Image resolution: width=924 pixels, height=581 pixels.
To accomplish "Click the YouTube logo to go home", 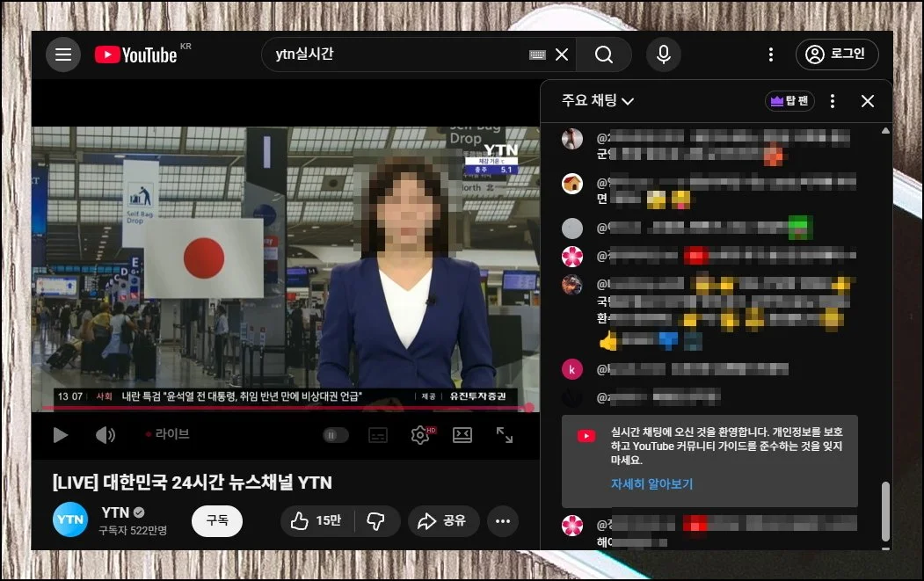I will 136,55.
